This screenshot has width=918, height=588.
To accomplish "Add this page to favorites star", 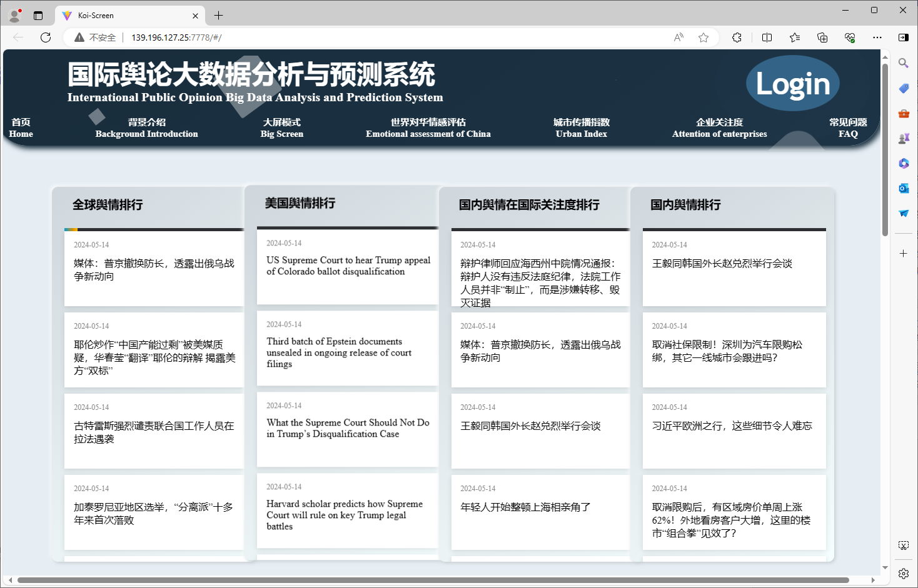I will tap(704, 37).
